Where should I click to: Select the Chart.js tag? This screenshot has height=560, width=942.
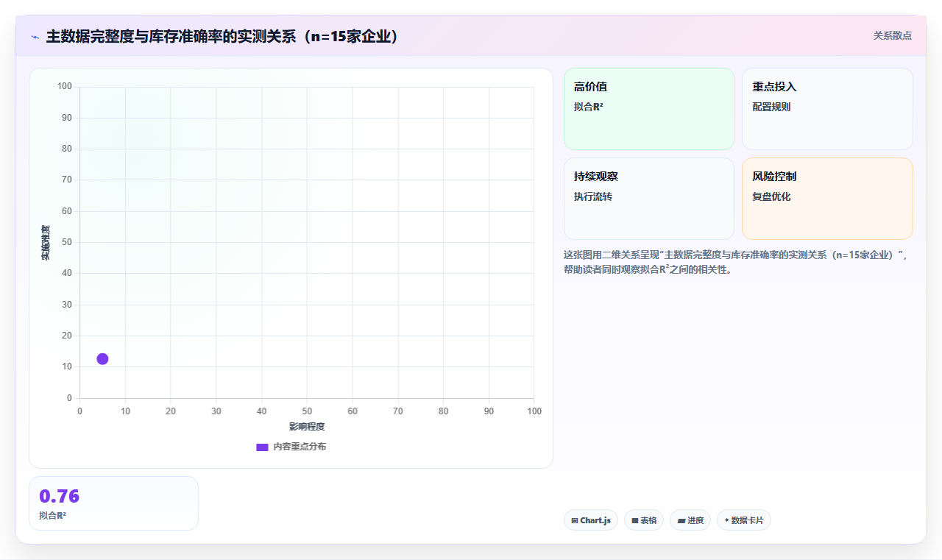[591, 520]
